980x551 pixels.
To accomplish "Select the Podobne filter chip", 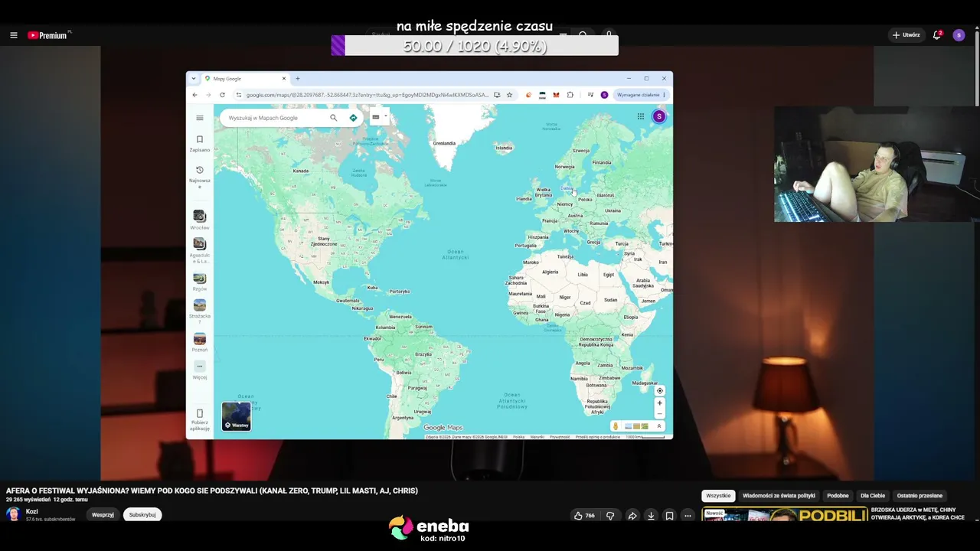I will coord(838,496).
